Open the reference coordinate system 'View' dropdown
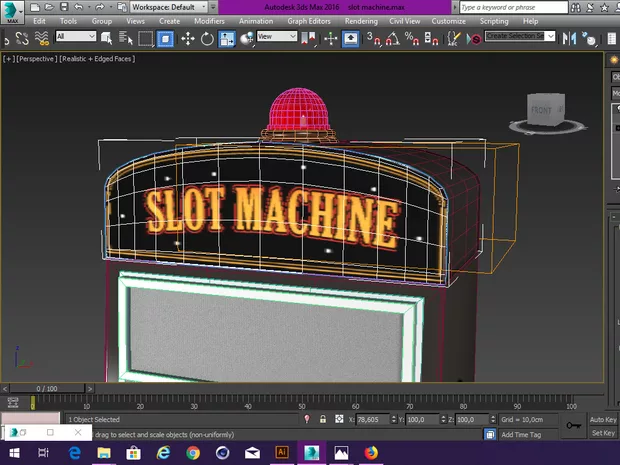This screenshot has width=620, height=465. click(x=276, y=37)
